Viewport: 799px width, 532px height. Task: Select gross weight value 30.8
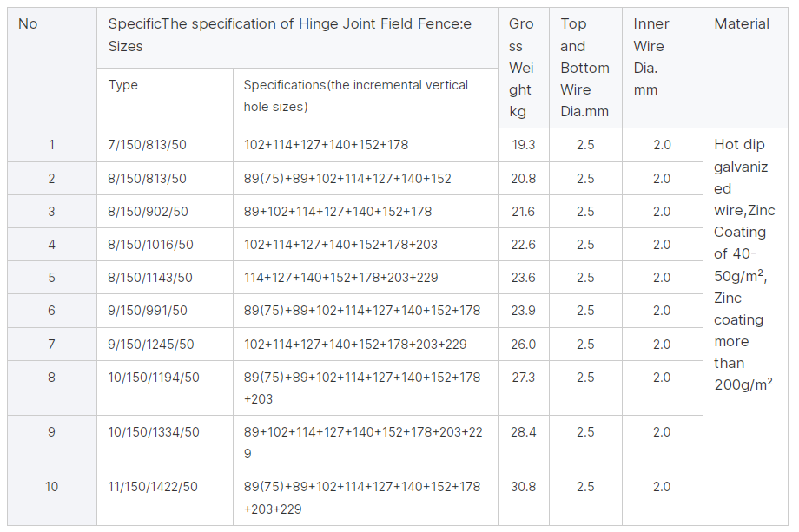(524, 498)
